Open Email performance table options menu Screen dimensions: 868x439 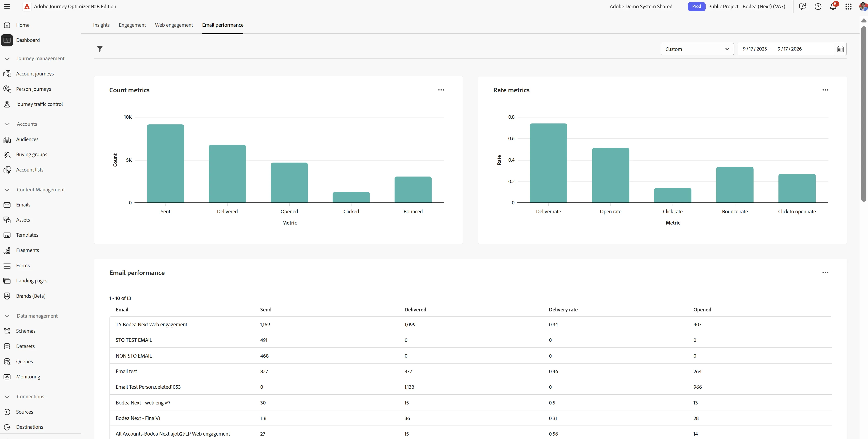[x=825, y=273]
